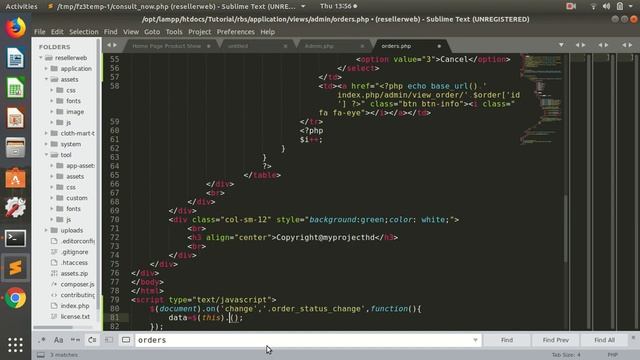The image size is (640, 360).
Task: Toggle whole word search option
Action: [x=75, y=340]
